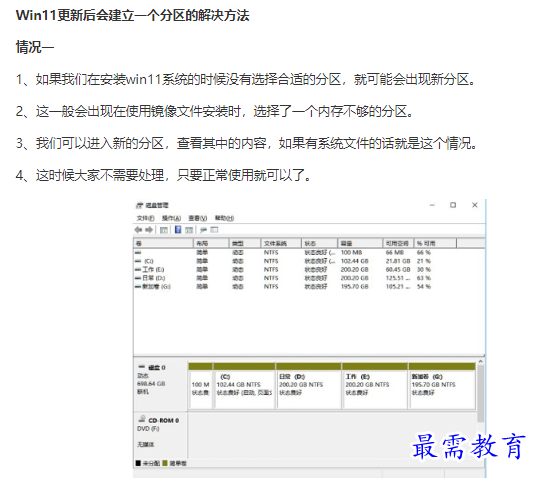Viewport: 534px width, 478px height.
Task: Sort by the 状态 column header
Action: pyautogui.click(x=320, y=243)
